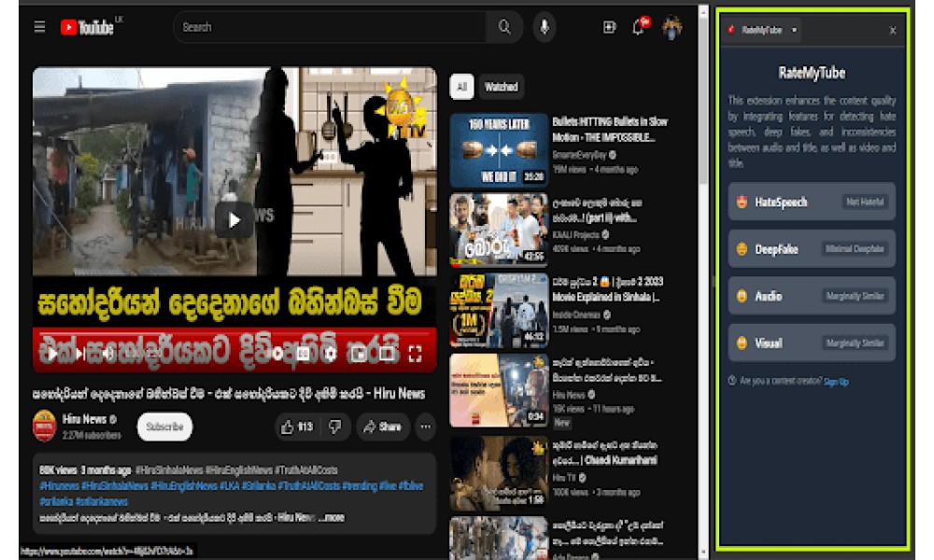This screenshot has width=934, height=560.
Task: Open the Drishyam 2 Movie Explained thumbnail
Action: pyautogui.click(x=499, y=310)
